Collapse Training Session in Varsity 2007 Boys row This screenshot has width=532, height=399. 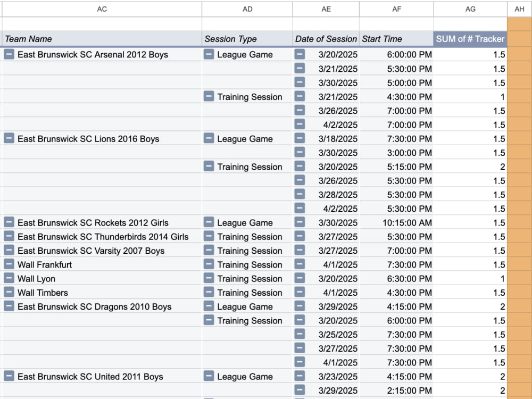[209, 250]
